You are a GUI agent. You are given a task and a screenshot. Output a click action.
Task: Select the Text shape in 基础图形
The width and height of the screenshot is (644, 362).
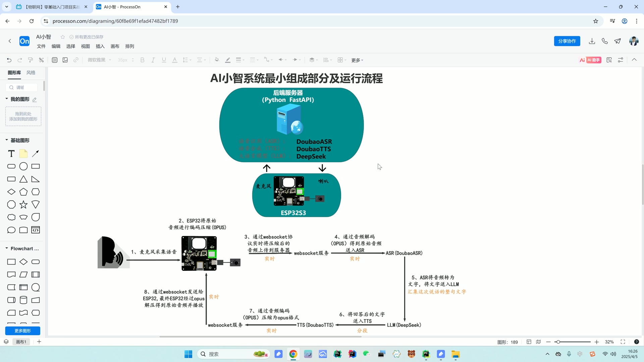tap(11, 154)
